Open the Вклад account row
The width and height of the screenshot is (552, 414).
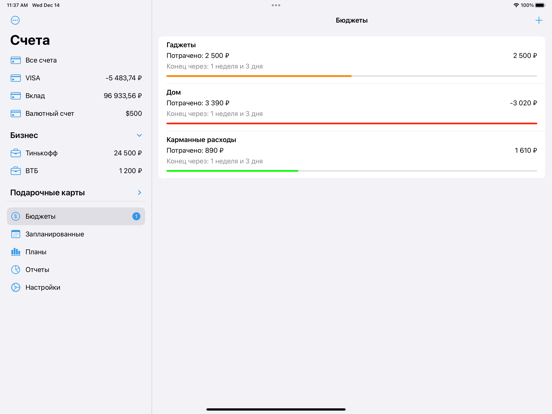click(76, 96)
